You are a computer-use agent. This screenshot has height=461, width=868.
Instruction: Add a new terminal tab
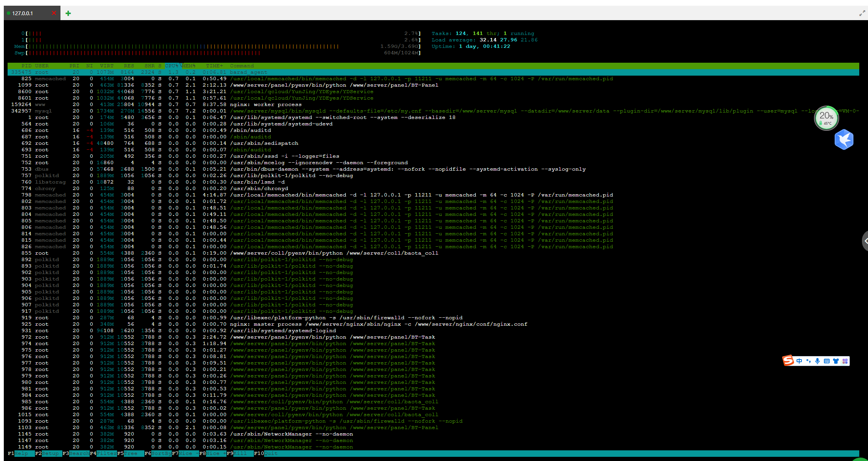click(x=68, y=13)
